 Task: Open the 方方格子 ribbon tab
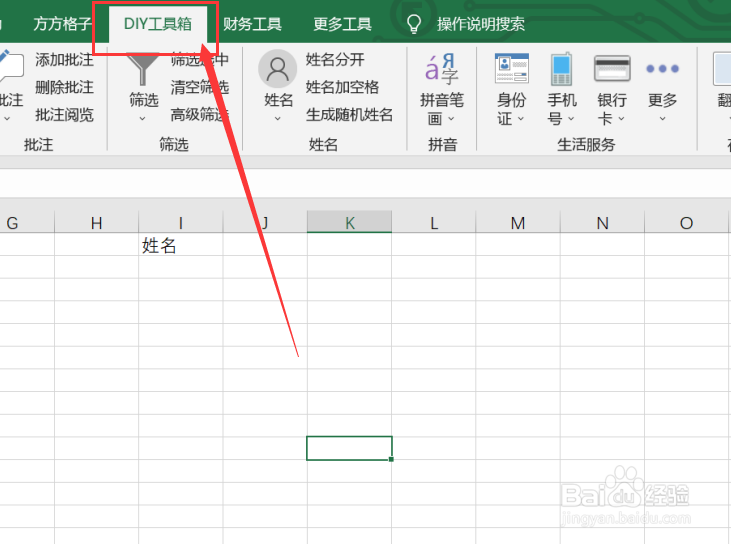click(x=62, y=24)
